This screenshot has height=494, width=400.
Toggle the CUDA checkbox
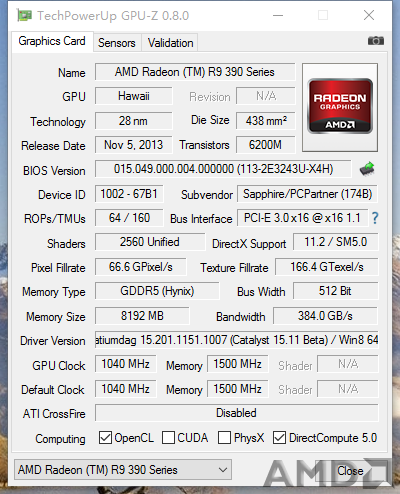click(x=168, y=438)
